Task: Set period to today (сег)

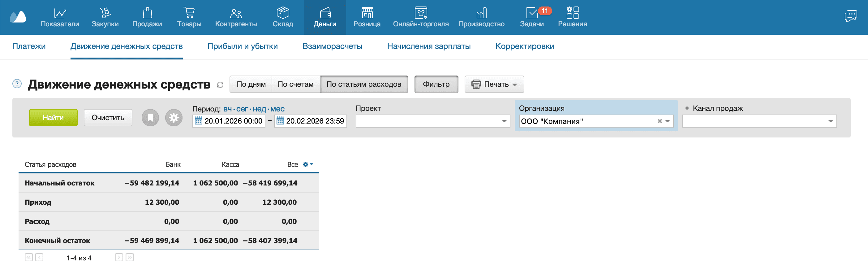Action: point(242,109)
